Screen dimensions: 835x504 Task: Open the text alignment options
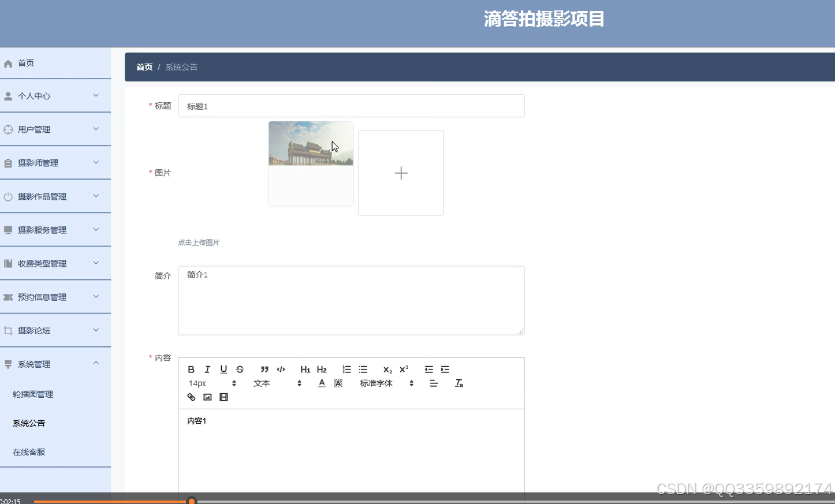tap(434, 383)
